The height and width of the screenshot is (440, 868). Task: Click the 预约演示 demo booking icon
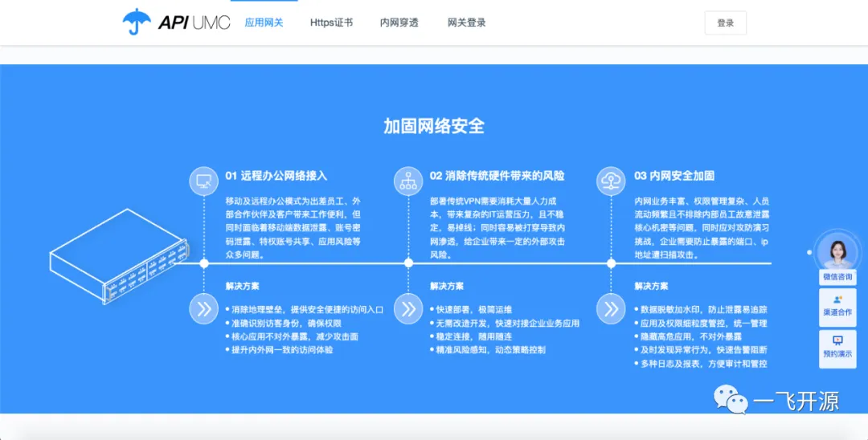pos(837,340)
